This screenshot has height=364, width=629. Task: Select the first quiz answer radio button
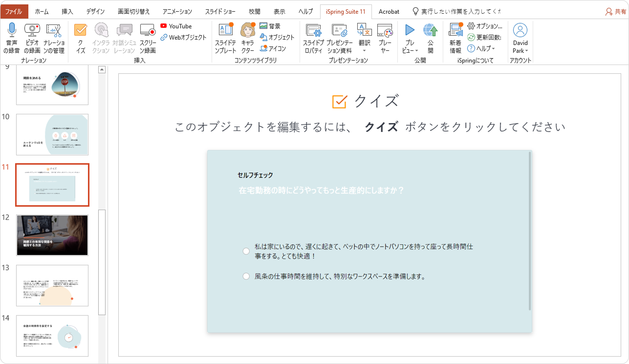click(246, 251)
